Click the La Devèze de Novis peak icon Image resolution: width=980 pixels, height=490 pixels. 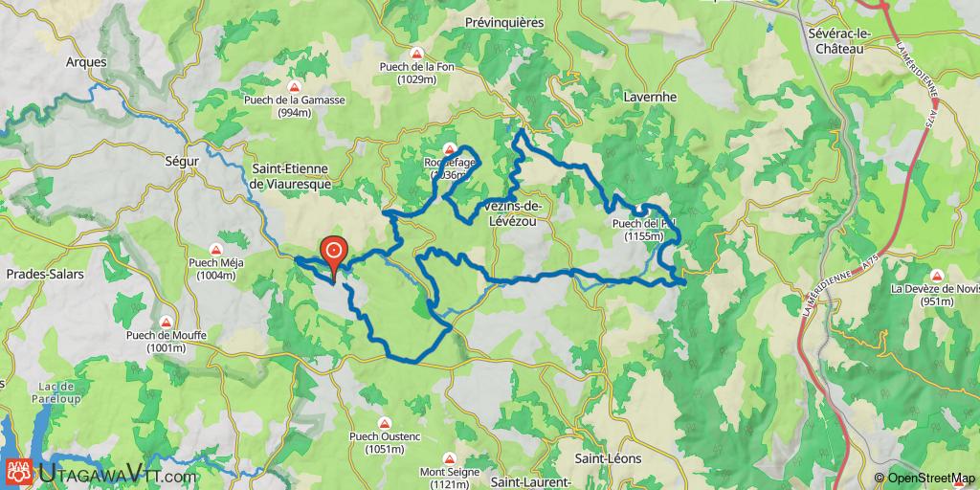[x=936, y=276]
